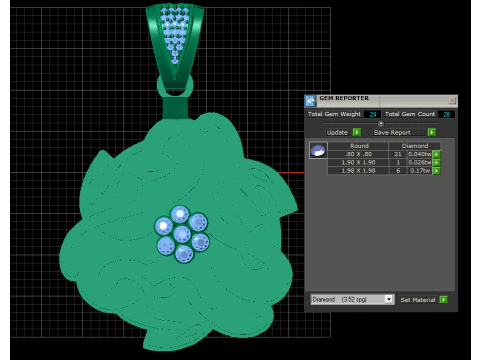This screenshot has width=480, height=360.
Task: Collapse the panel with the small round divider handle
Action: [381, 123]
